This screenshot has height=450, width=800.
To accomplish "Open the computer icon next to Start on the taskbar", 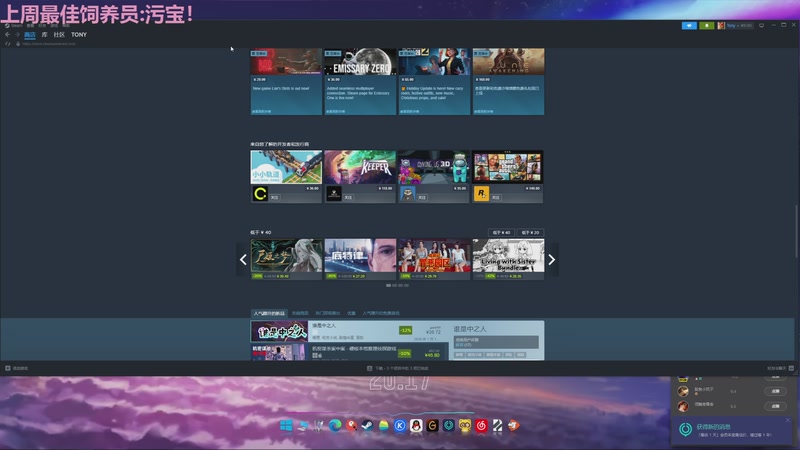I will (x=303, y=426).
